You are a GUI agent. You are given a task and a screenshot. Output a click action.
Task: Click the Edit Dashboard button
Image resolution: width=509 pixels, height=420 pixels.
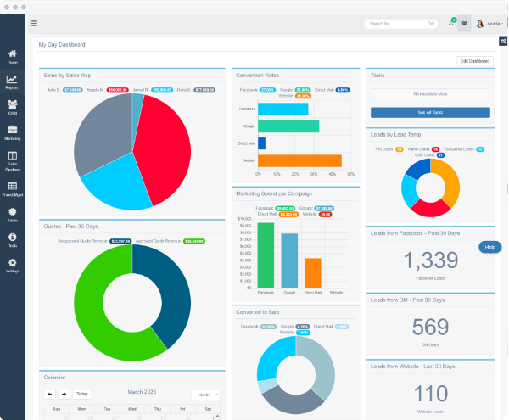point(474,61)
